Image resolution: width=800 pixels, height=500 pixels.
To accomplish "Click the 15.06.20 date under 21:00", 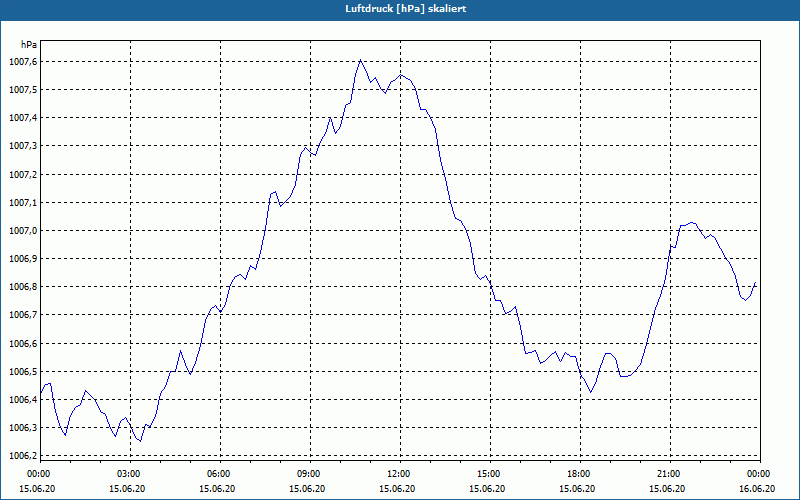I will click(x=667, y=488).
